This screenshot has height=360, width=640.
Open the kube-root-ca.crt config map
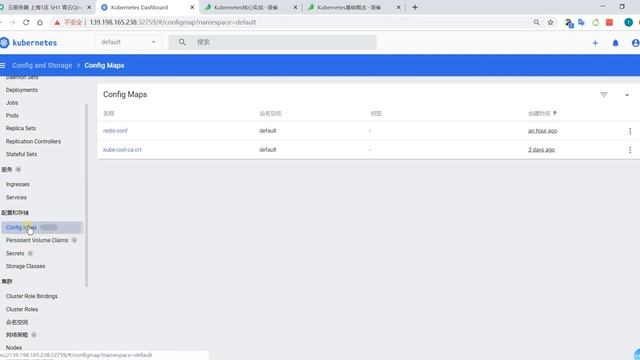pyautogui.click(x=122, y=150)
